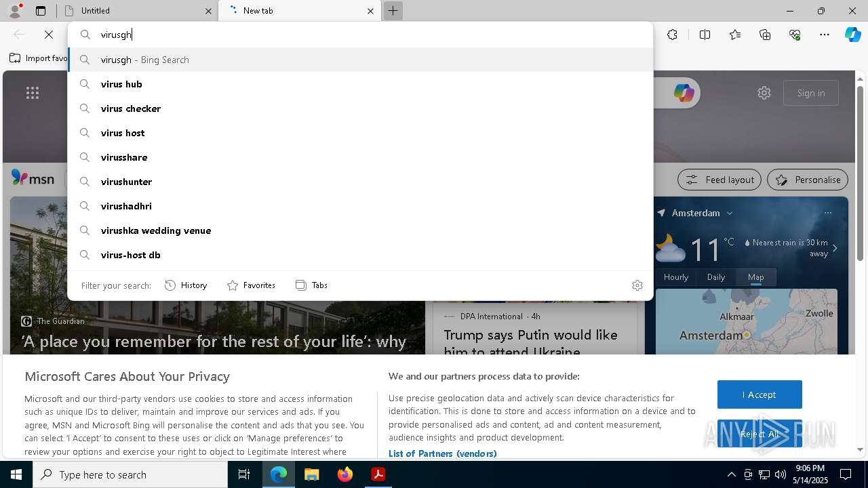This screenshot has width=868, height=488.
Task: Open Adobe Acrobat from taskbar
Action: point(378,474)
